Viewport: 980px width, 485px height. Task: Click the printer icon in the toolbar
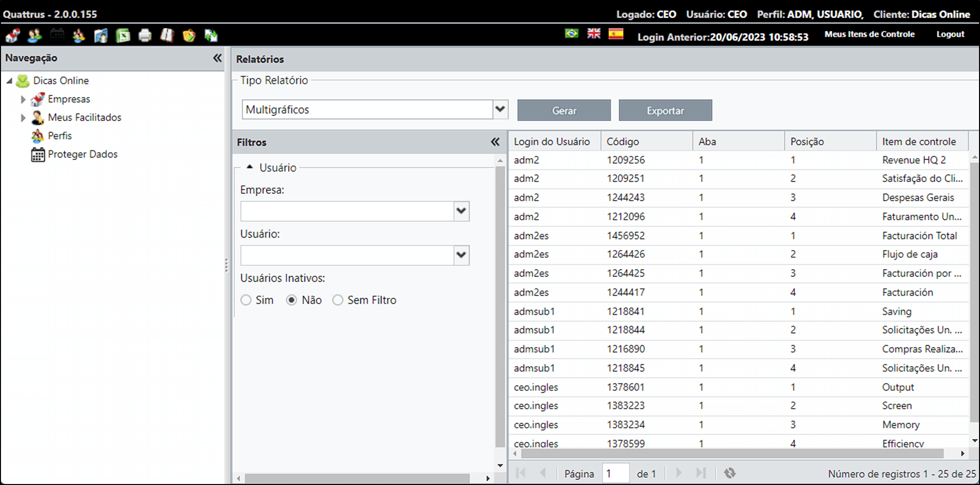(145, 35)
